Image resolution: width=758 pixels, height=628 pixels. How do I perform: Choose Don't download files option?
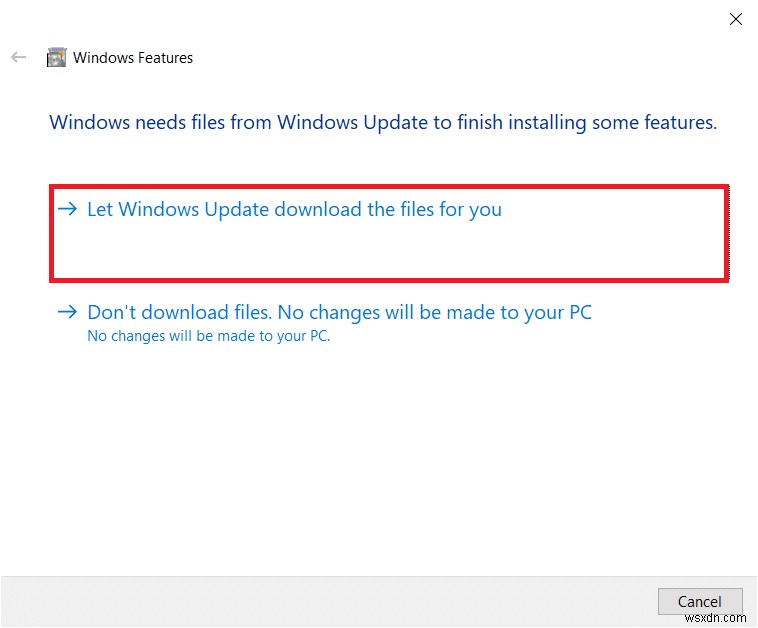(339, 313)
